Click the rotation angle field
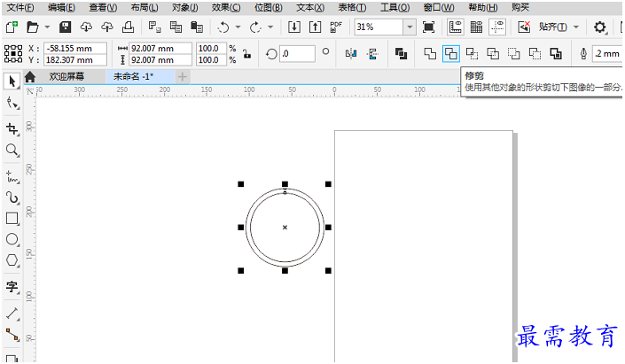This screenshot has width=625, height=364. click(x=297, y=54)
